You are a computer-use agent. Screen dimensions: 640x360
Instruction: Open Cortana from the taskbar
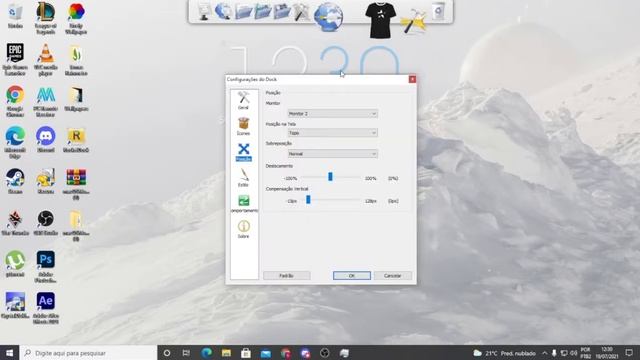167,353
